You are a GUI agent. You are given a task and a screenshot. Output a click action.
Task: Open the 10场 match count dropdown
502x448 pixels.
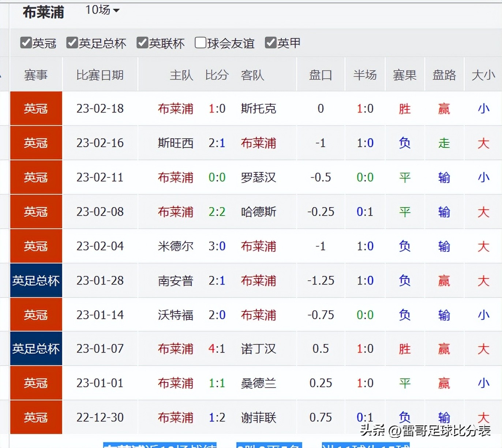[101, 11]
